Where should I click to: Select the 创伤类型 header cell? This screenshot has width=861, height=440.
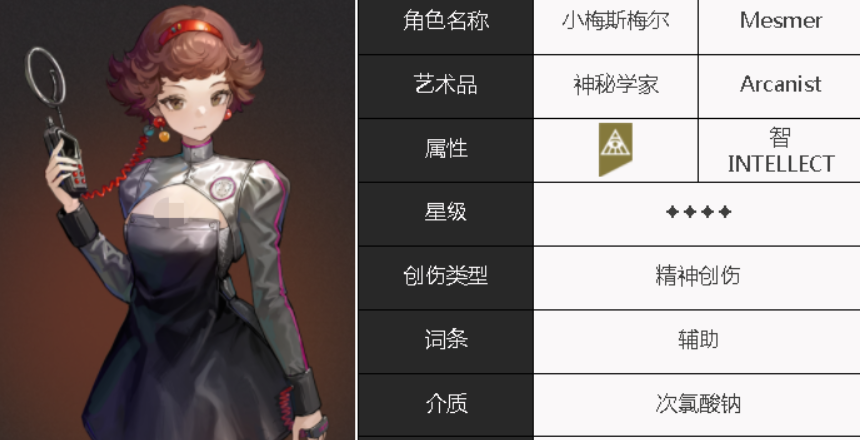click(x=445, y=277)
